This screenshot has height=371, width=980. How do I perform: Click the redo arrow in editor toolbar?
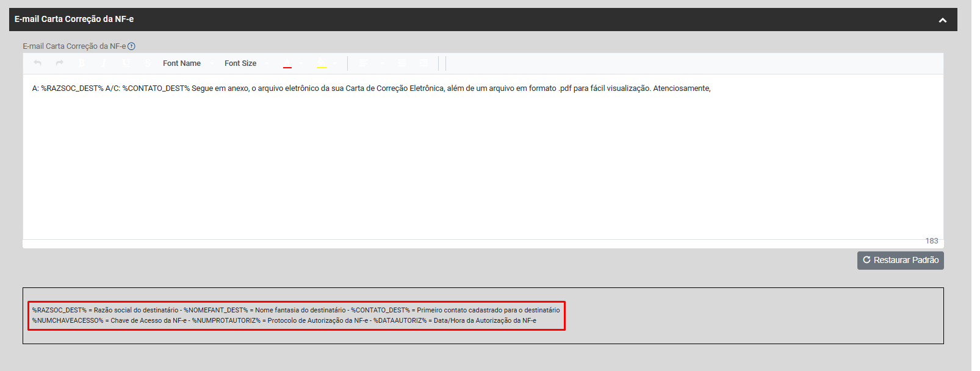click(60, 63)
